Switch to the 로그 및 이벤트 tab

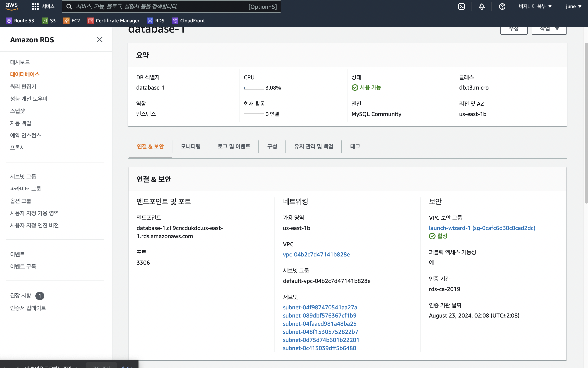click(x=234, y=147)
